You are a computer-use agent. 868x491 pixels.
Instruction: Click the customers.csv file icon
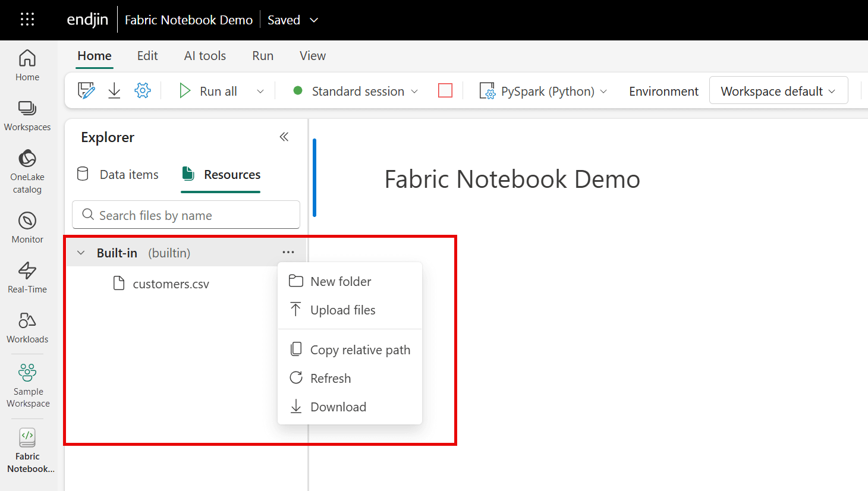tap(119, 284)
